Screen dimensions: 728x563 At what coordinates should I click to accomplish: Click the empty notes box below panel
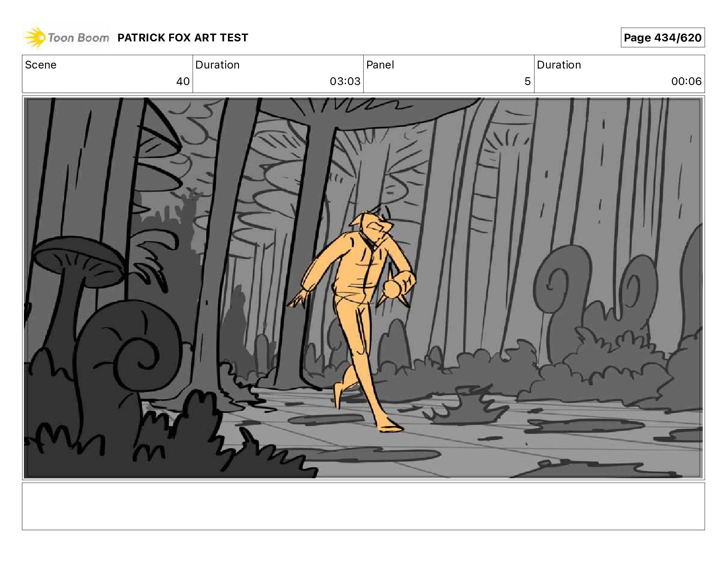pos(363,506)
